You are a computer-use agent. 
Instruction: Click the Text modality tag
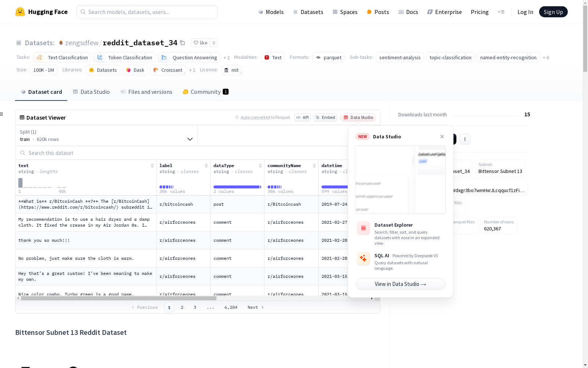click(273, 57)
